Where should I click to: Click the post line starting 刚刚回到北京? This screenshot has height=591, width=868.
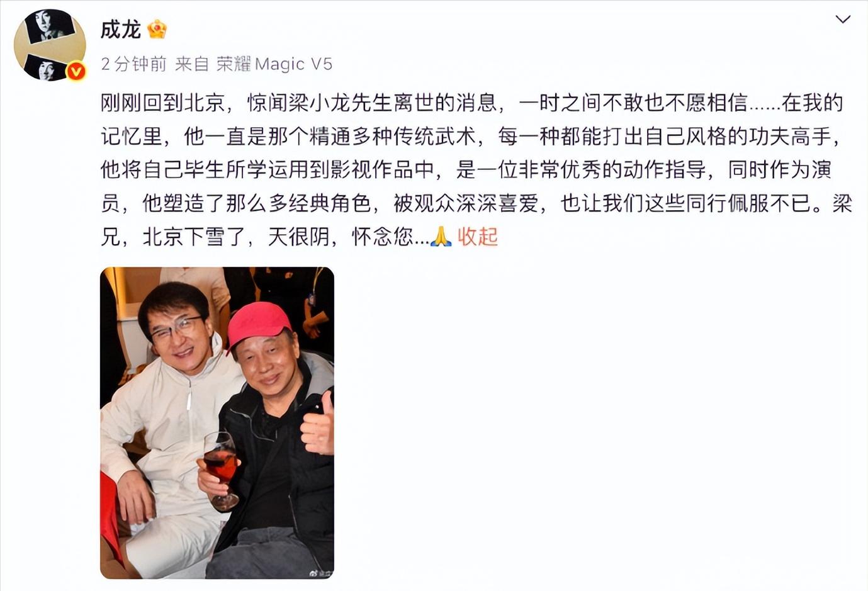pyautogui.click(x=471, y=103)
